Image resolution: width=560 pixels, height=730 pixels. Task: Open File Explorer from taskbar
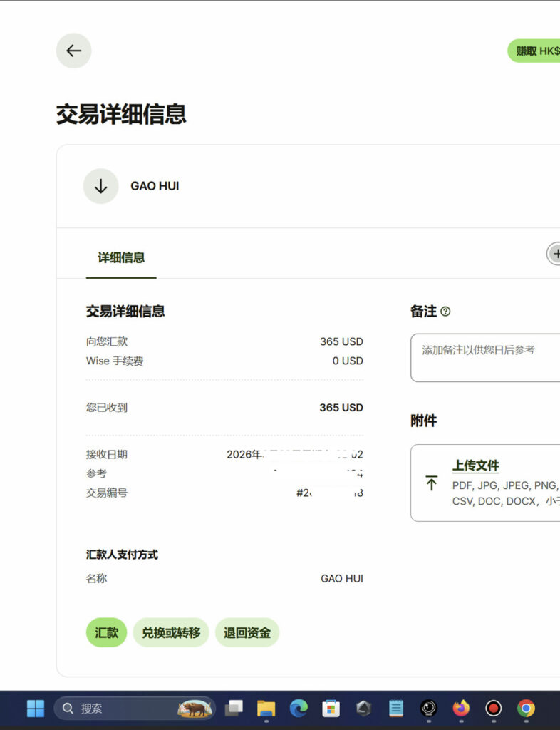266,709
